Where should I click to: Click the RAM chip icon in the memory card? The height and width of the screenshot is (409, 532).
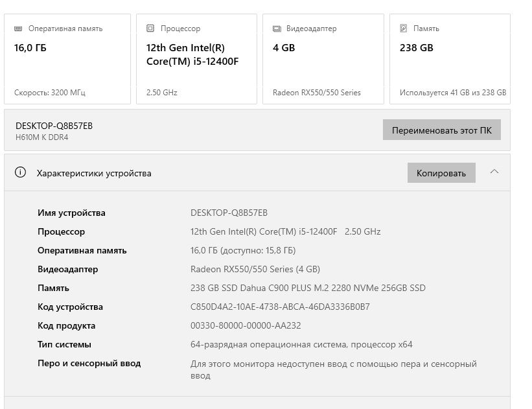coord(18,29)
